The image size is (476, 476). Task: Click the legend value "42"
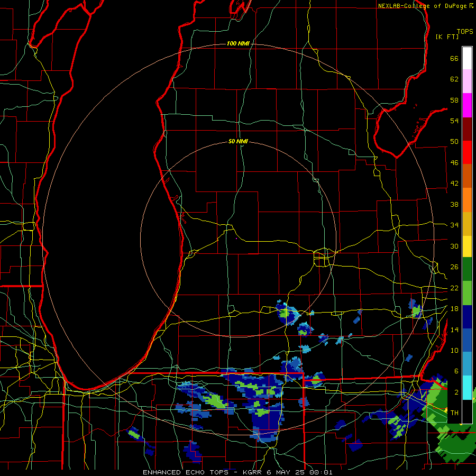(x=454, y=184)
